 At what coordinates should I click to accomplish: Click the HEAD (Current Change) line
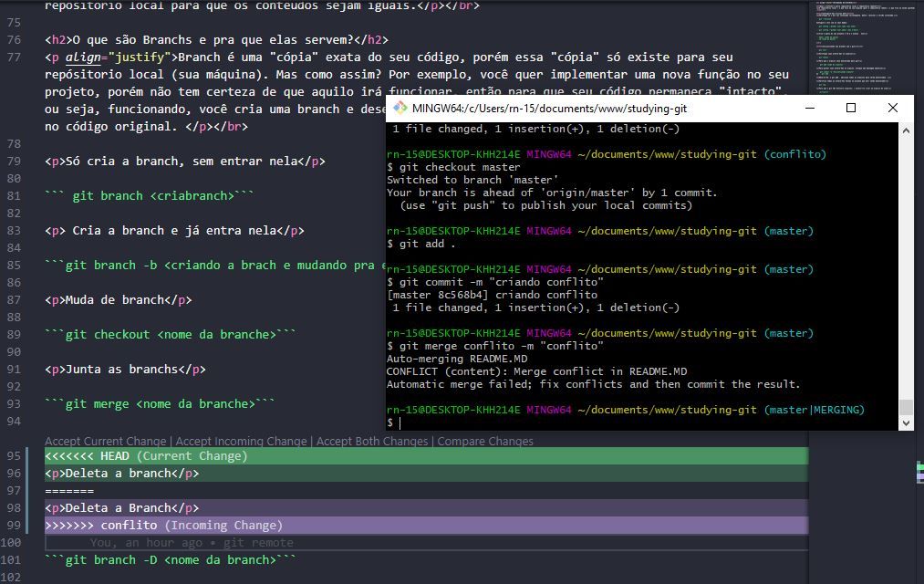[x=146, y=456]
